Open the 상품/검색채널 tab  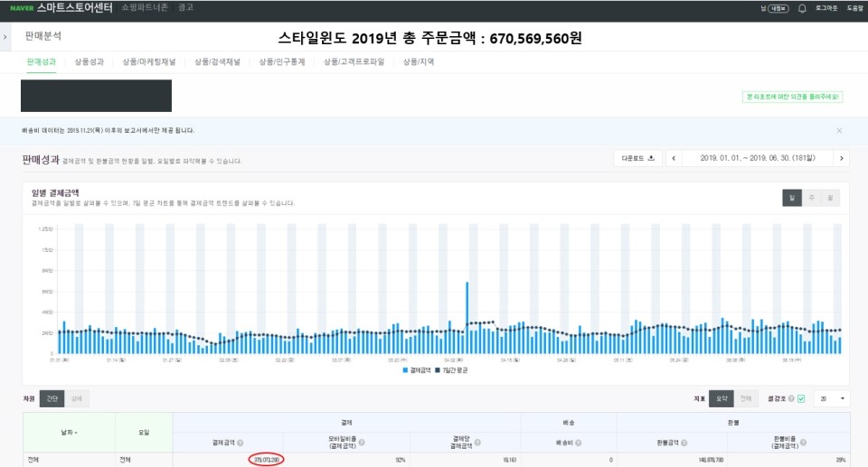click(x=217, y=62)
